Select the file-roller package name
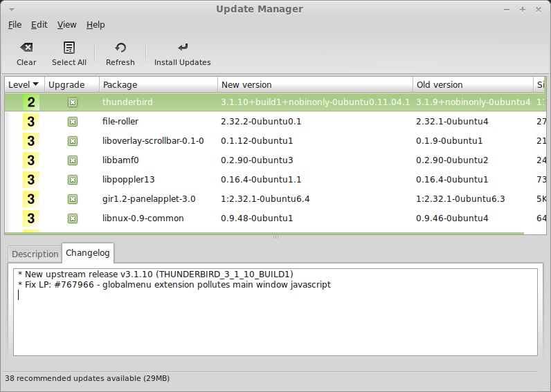 pos(120,122)
